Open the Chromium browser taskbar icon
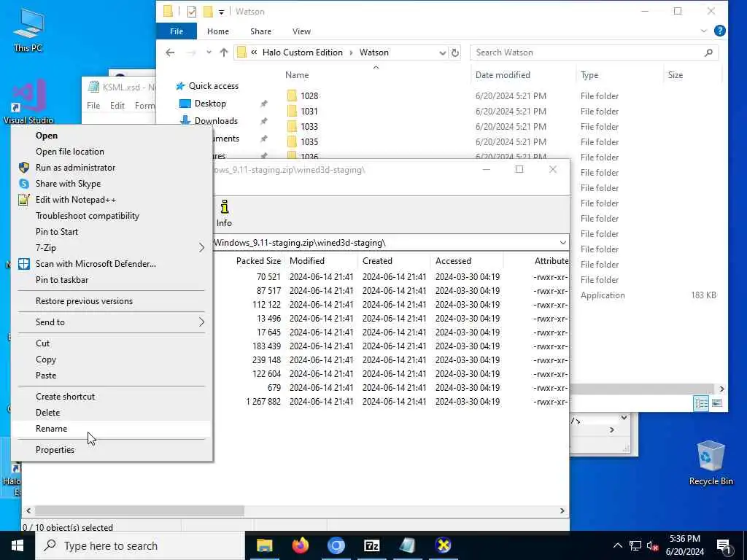The height and width of the screenshot is (560, 747). [336, 545]
